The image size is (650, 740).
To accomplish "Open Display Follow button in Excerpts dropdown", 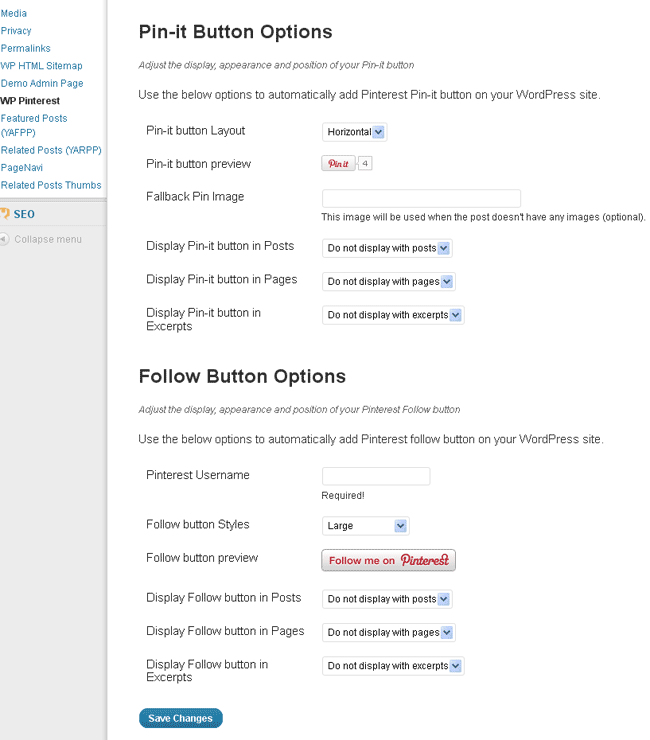I will (x=393, y=666).
